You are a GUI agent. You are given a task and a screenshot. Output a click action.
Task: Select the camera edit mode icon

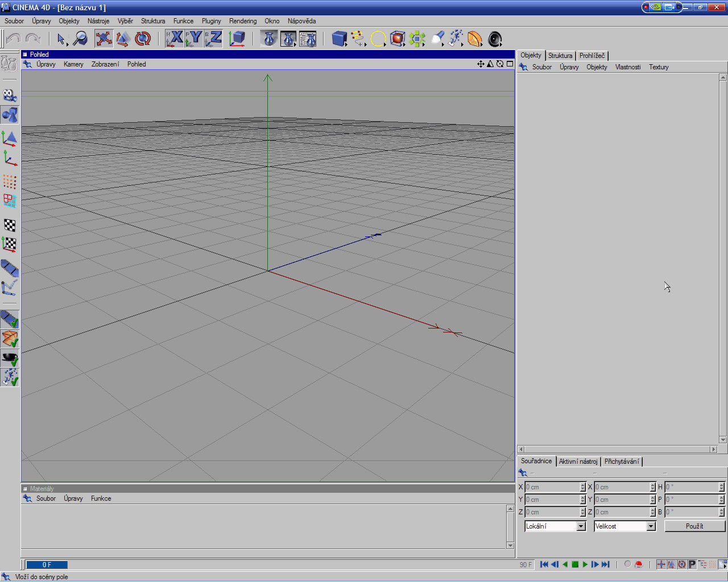point(10,95)
